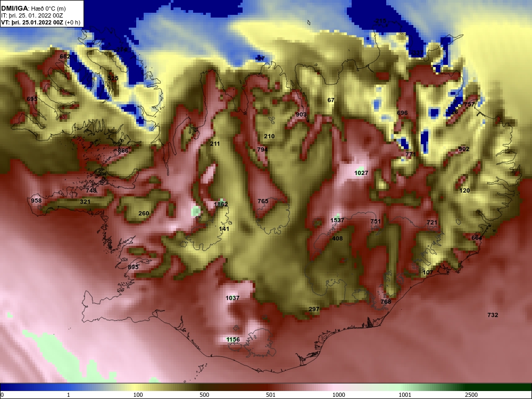Click the 682 value in the Westfjords
The image size is (532, 399).
[65, 56]
